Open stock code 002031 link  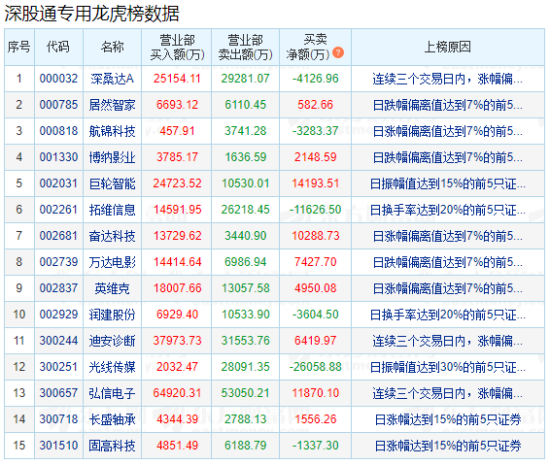coord(59,183)
